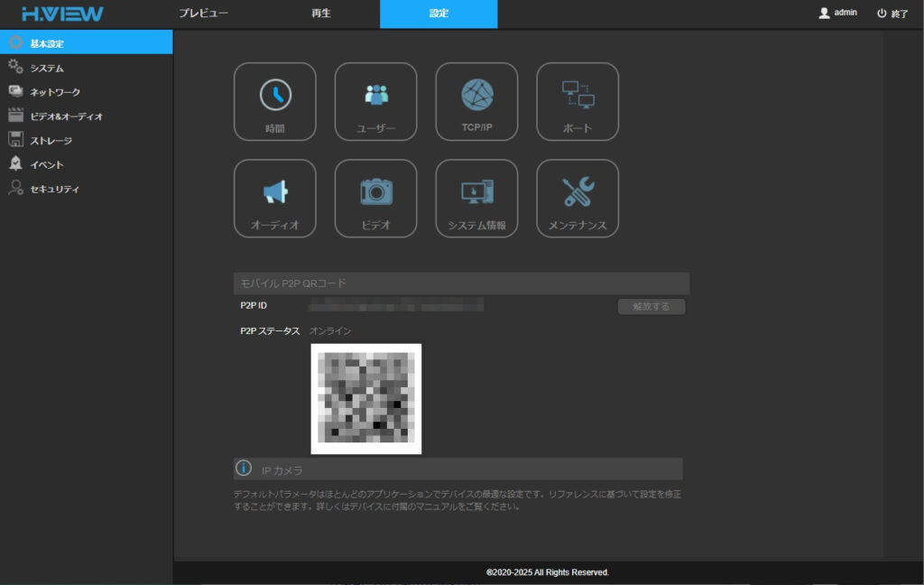Click the network icon beside ネットワーク

pos(16,91)
